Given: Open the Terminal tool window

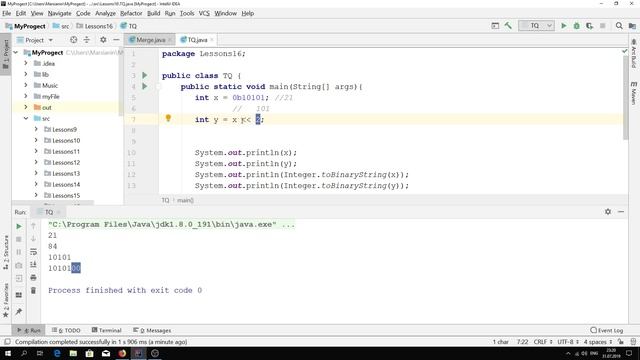Looking at the screenshot, I should click(107, 330).
